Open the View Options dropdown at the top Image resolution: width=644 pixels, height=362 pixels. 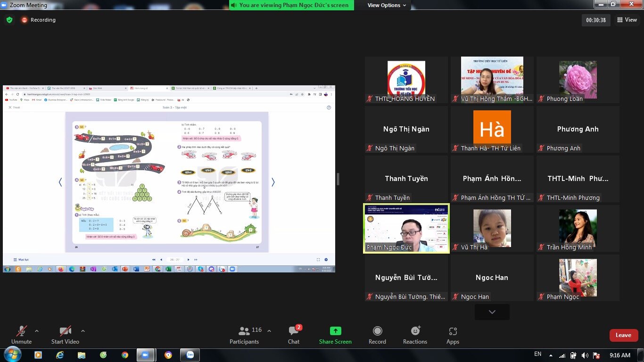[386, 5]
